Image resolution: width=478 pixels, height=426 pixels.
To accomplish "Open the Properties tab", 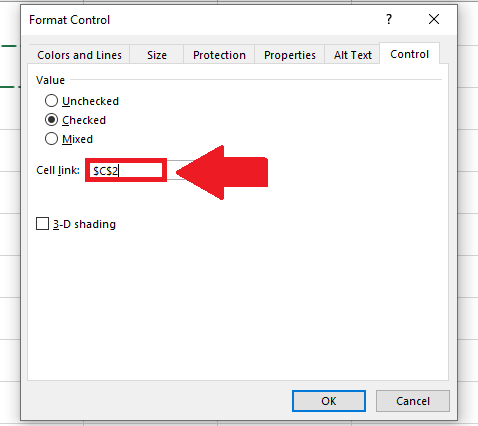I will [x=290, y=55].
